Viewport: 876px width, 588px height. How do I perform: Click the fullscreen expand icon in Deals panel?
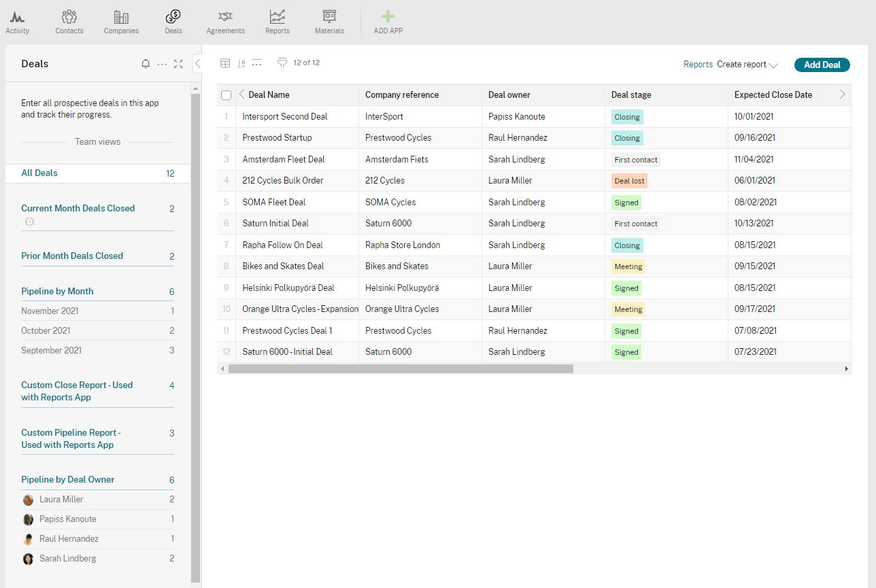[x=178, y=64]
